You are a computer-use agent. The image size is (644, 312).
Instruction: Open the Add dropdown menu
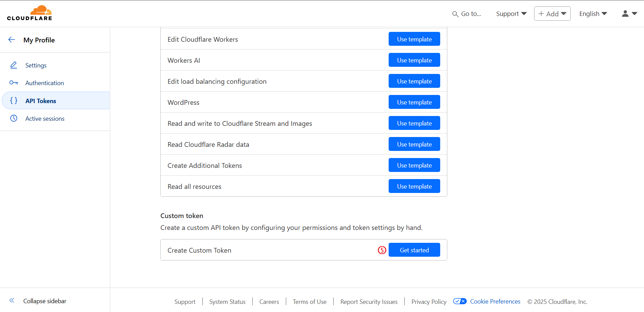(x=552, y=14)
